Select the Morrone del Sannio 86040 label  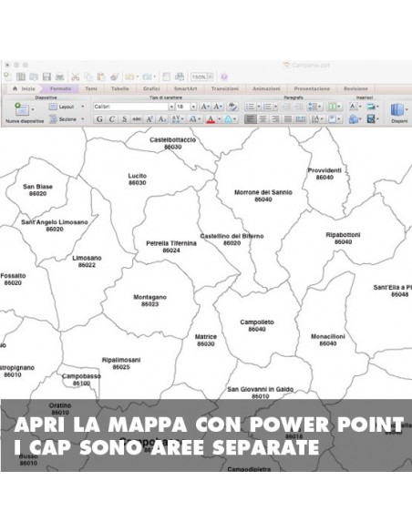pyautogui.click(x=263, y=196)
